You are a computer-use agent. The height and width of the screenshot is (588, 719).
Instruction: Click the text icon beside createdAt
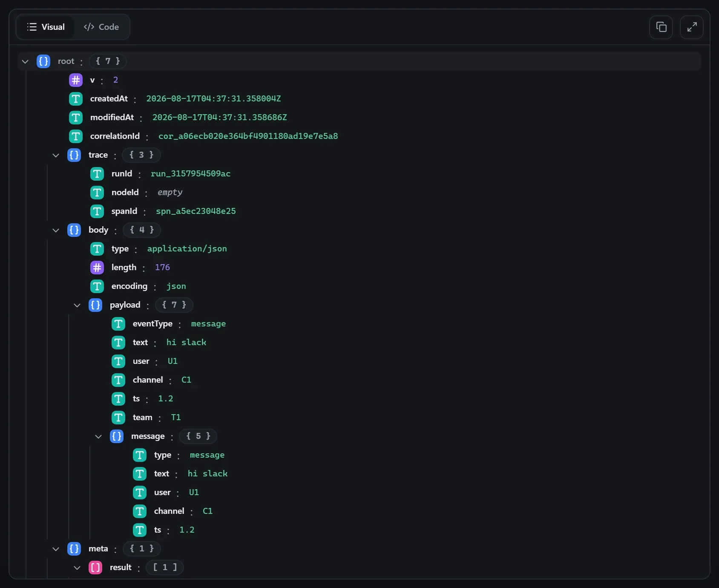click(76, 99)
